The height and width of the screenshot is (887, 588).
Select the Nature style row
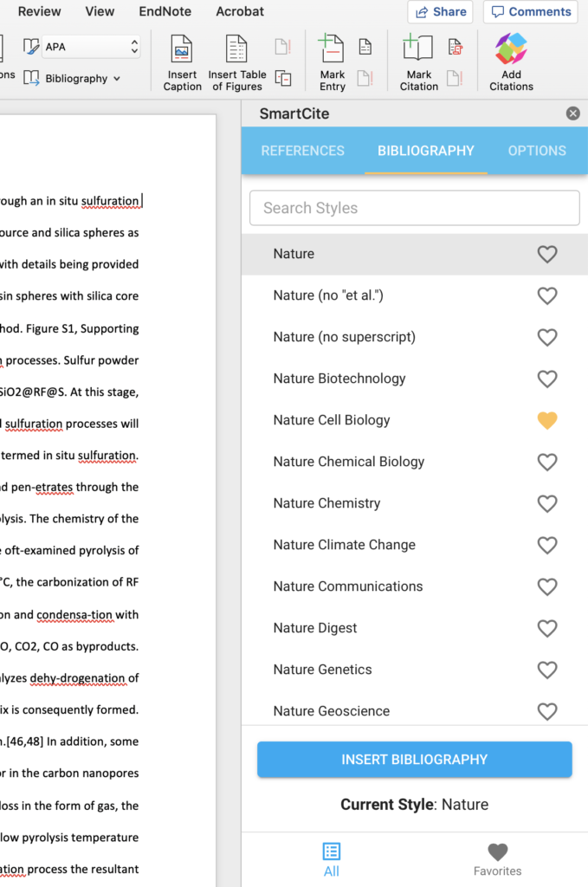tap(415, 254)
